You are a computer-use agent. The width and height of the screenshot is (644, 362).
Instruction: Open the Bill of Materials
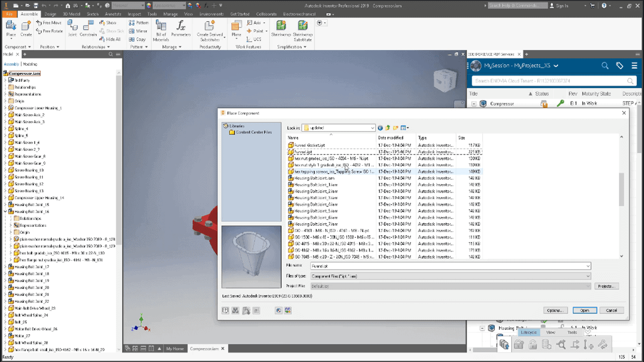(x=161, y=30)
